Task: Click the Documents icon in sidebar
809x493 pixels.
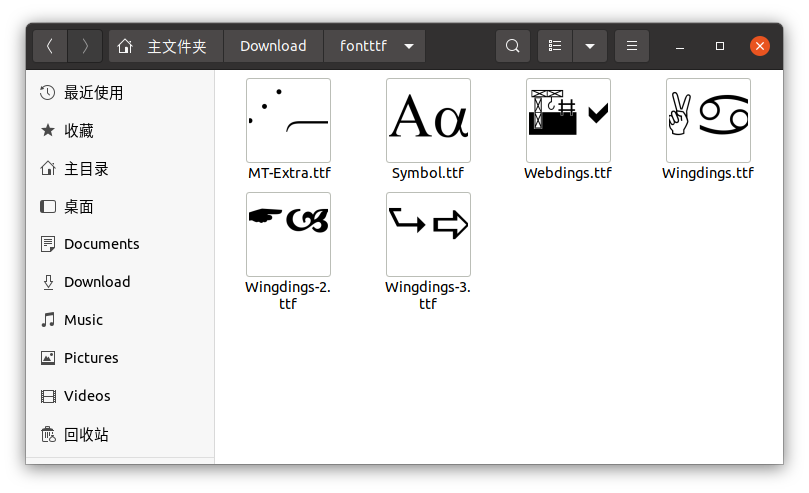Action: click(x=47, y=244)
